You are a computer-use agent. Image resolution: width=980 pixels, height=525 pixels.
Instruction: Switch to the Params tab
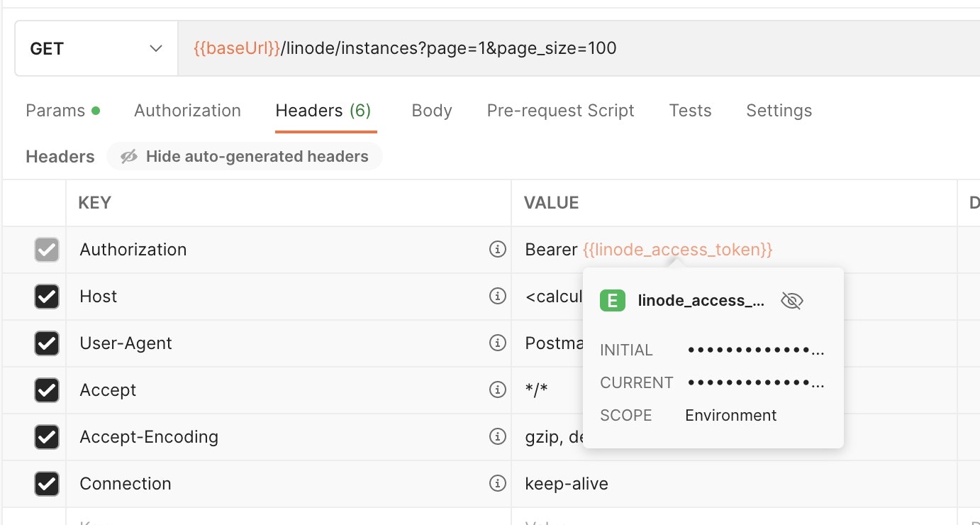(55, 111)
